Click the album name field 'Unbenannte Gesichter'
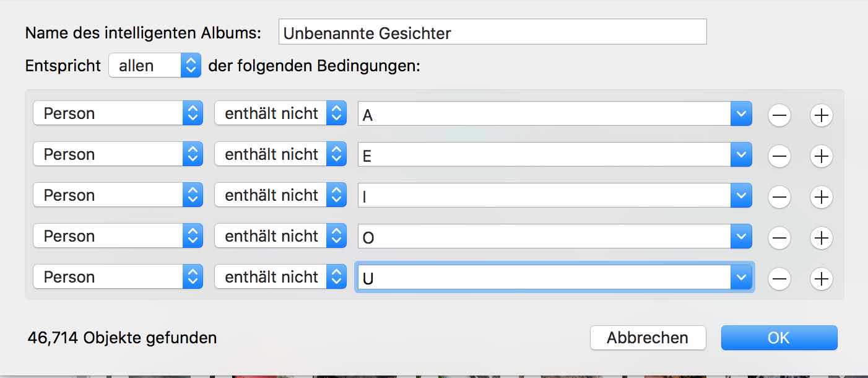 tap(492, 32)
